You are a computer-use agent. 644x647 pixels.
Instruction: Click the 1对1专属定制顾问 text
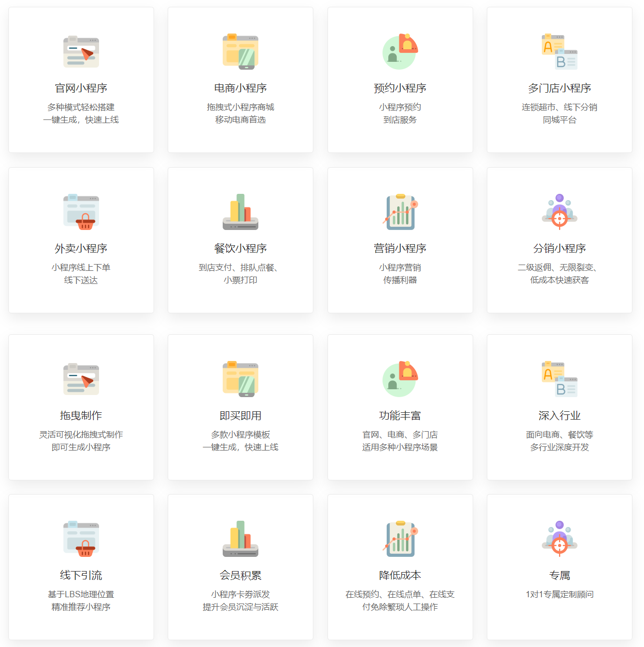coord(559,594)
